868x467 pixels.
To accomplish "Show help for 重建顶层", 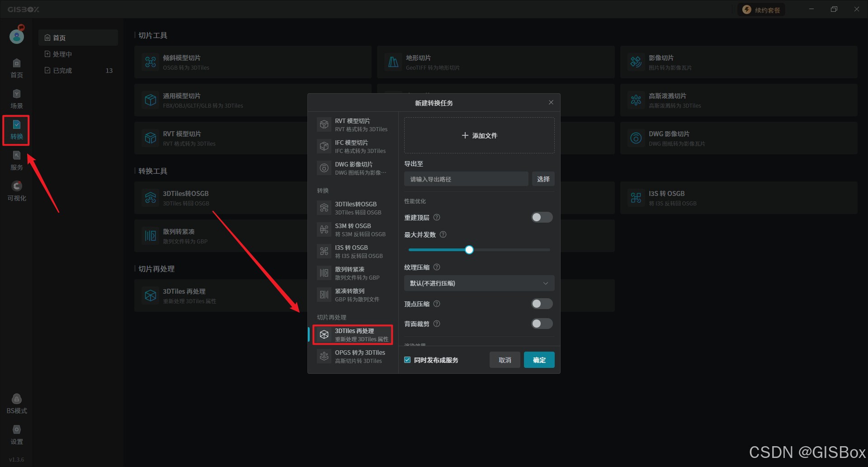I will 437,217.
